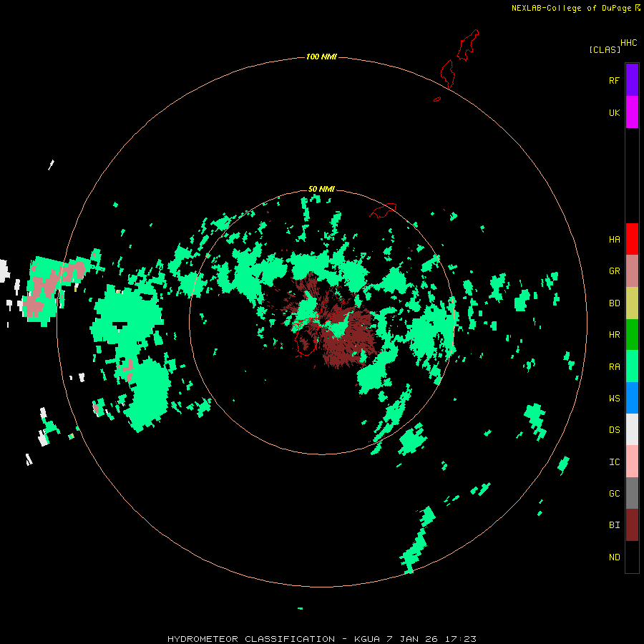Click the RA legend label
This screenshot has height=644, width=644.
(x=615, y=367)
